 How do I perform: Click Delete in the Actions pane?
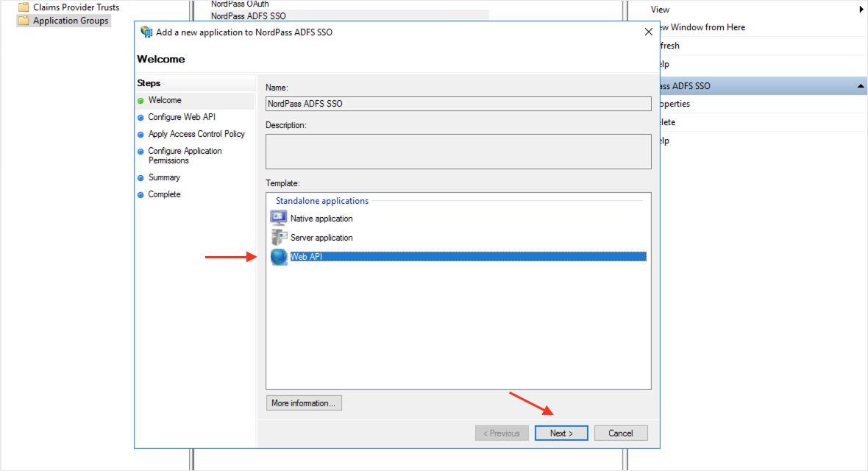(668, 122)
